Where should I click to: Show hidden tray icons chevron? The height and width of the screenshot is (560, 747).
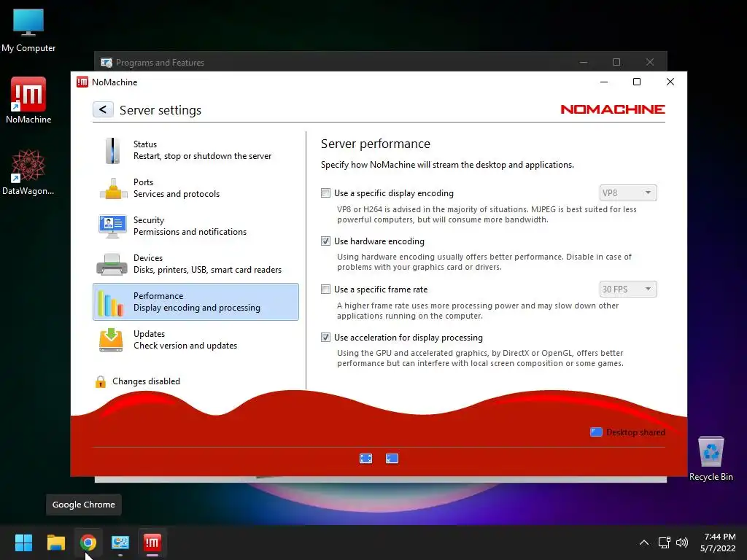(644, 542)
